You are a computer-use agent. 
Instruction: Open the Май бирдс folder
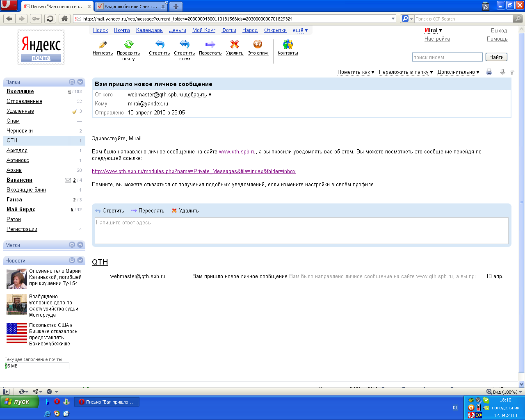click(21, 210)
